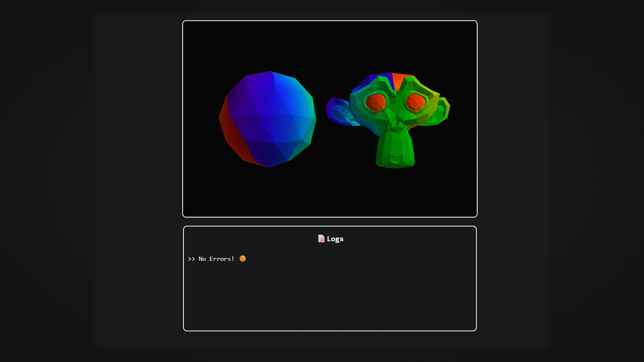The image size is (644, 362).
Task: Click the memo icon beside Logs
Action: [321, 239]
